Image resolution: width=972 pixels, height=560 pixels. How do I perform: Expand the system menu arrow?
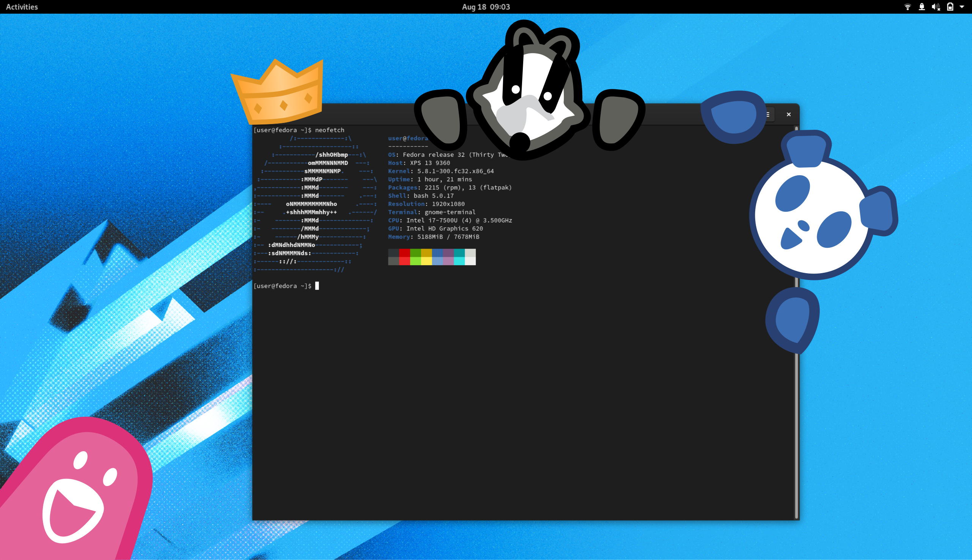click(962, 7)
